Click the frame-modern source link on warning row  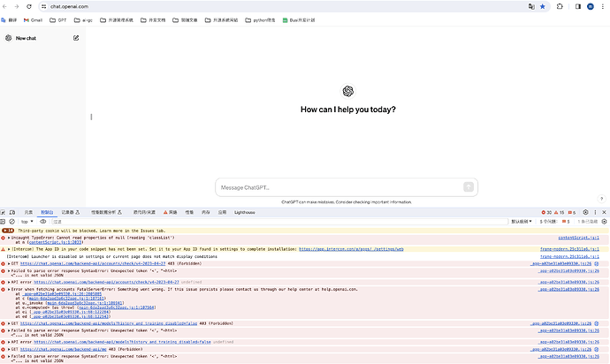point(569,249)
